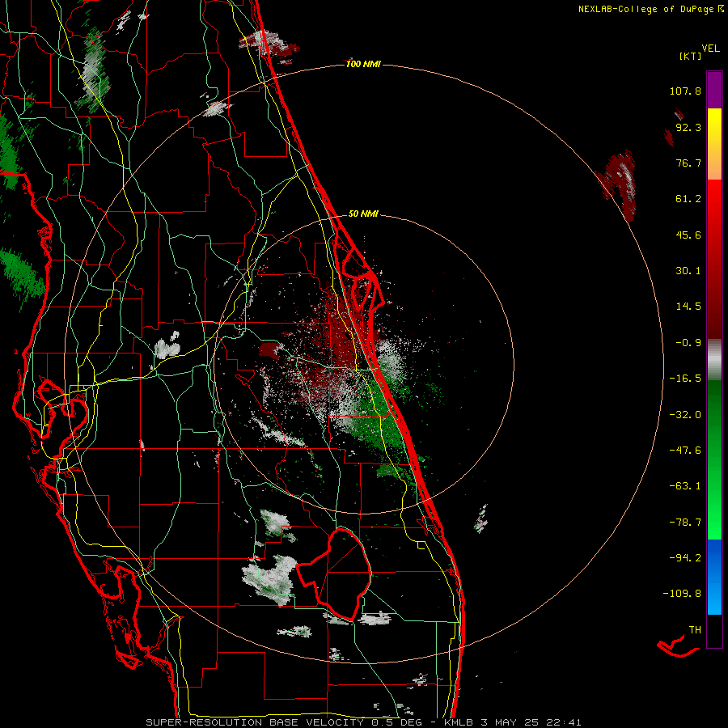Select the -94.2 scale value
The image size is (728, 728).
click(685, 558)
